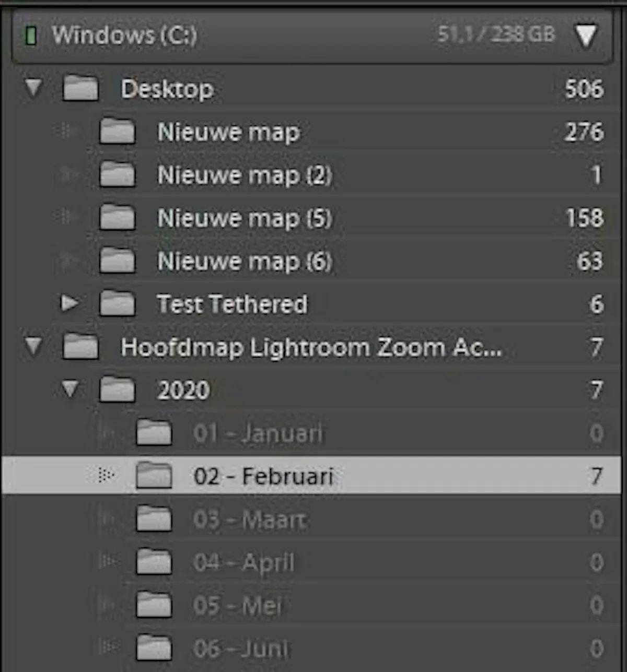Click the Nieuwe map folder icon

(117, 131)
